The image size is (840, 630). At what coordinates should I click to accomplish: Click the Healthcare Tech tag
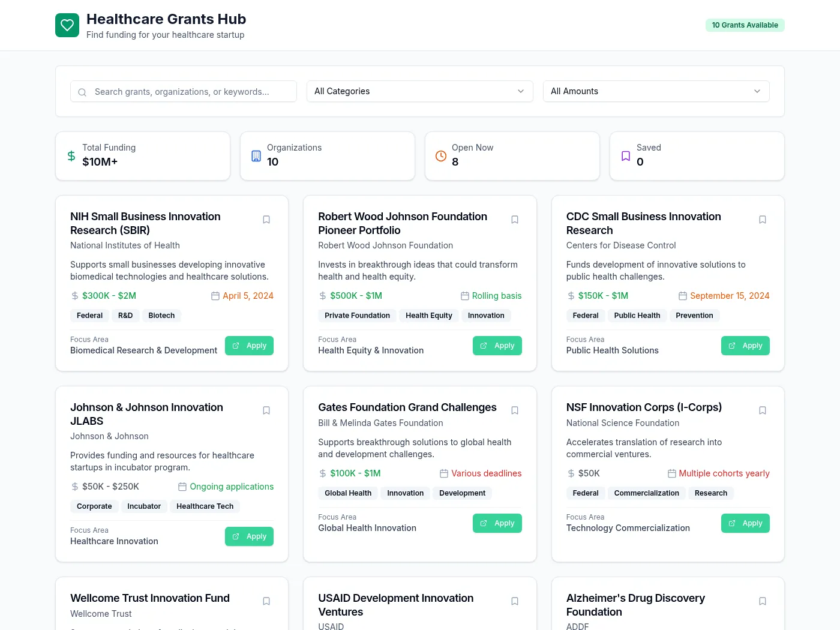tap(205, 506)
